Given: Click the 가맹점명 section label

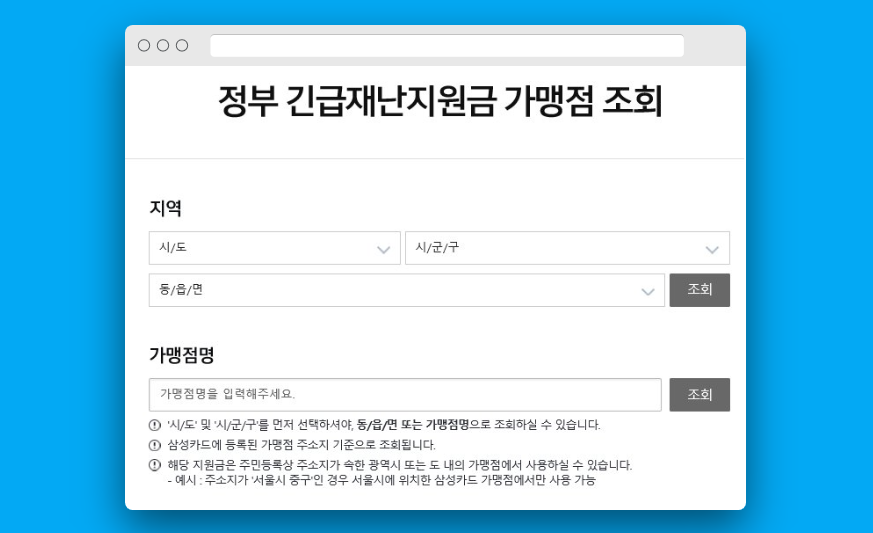Looking at the screenshot, I should [182, 355].
